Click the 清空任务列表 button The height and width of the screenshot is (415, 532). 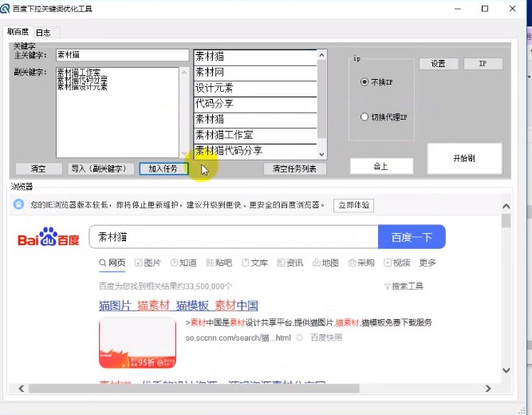[294, 168]
